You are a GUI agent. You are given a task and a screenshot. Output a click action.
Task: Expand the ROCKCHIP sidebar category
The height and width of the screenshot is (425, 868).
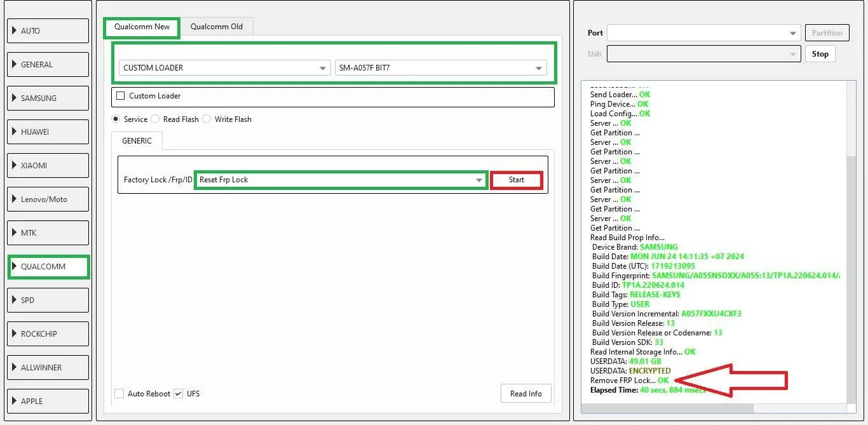[x=48, y=334]
